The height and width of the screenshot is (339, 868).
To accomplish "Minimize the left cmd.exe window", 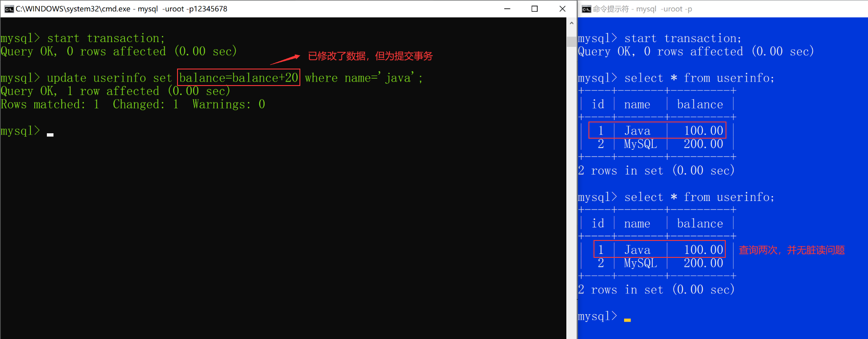I will pyautogui.click(x=507, y=9).
